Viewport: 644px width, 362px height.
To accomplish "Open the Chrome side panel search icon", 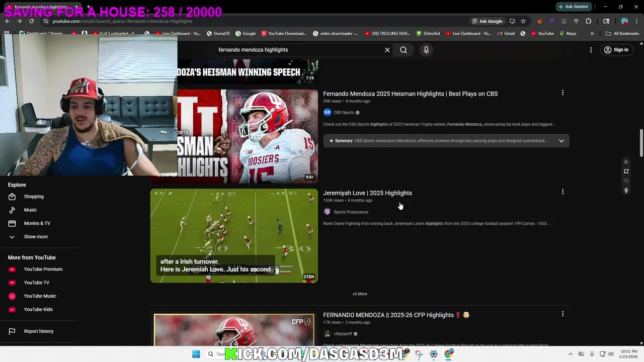I will 606,21.
